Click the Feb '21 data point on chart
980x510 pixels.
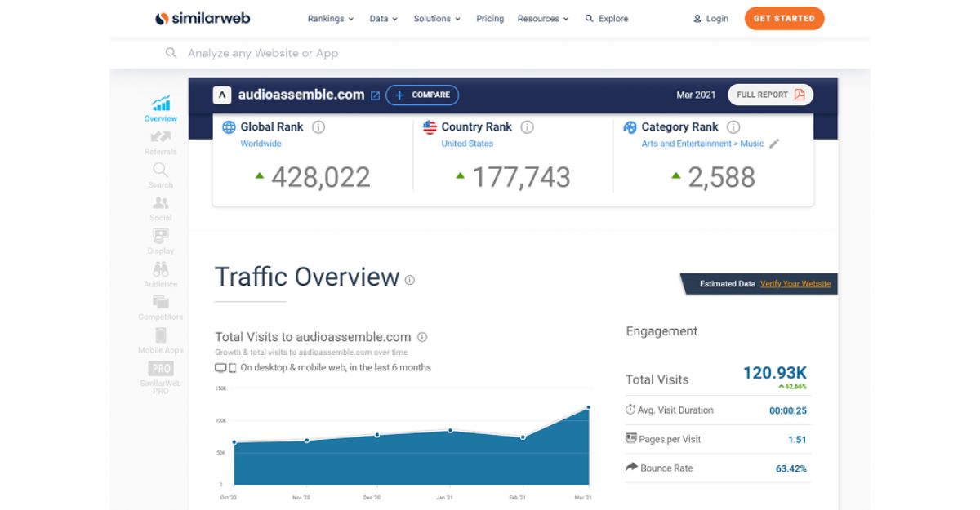pyautogui.click(x=523, y=437)
